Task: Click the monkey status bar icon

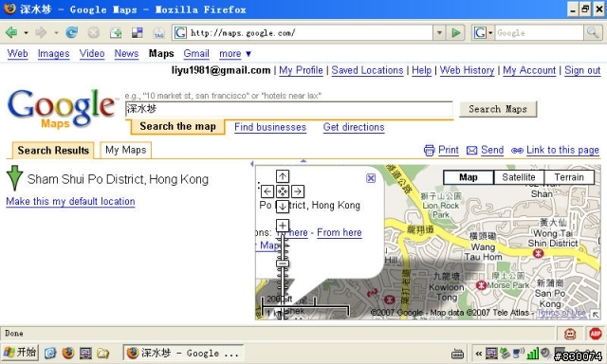Action: 570,334
